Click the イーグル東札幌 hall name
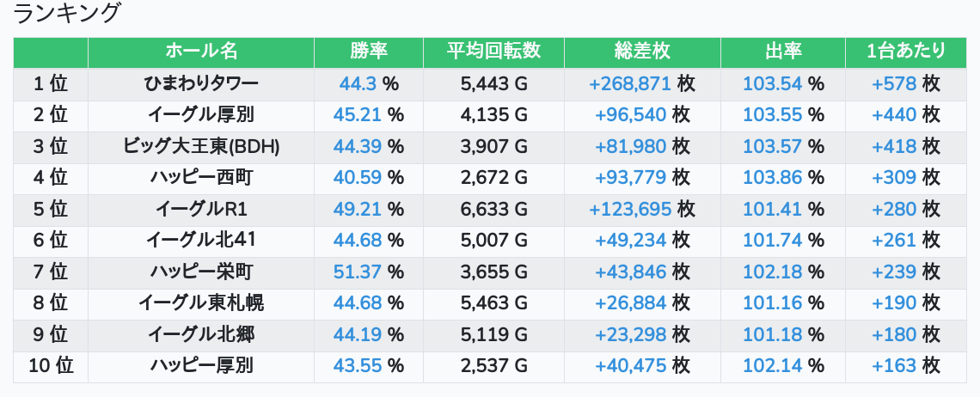Image resolution: width=980 pixels, height=397 pixels. tap(200, 303)
